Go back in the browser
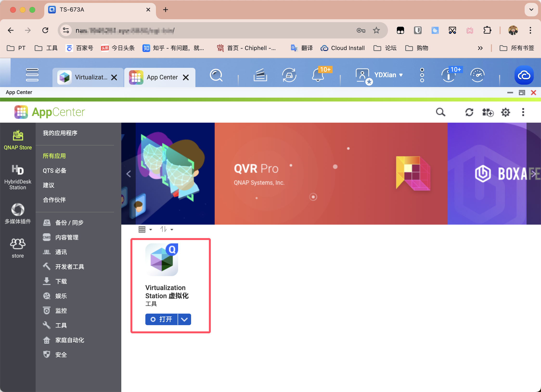 (11, 30)
